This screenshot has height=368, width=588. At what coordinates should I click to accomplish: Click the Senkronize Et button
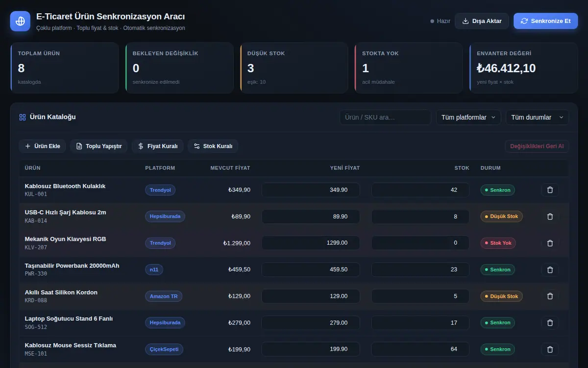[x=545, y=21]
